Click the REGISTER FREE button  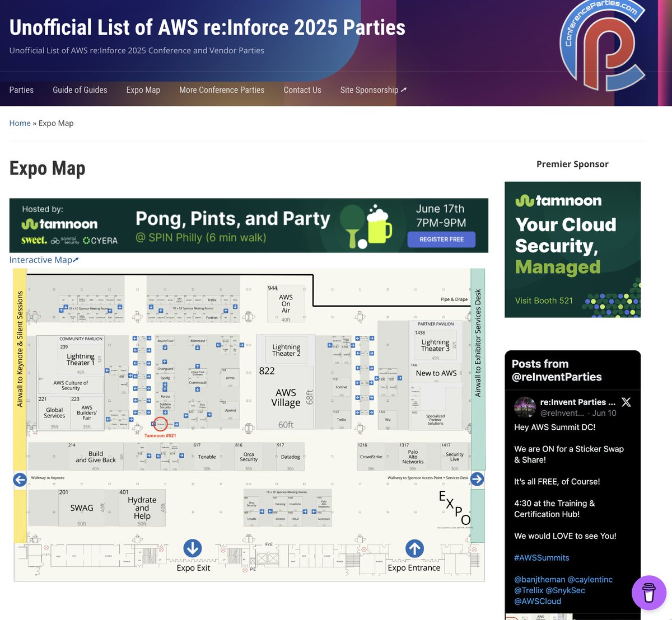[442, 239]
